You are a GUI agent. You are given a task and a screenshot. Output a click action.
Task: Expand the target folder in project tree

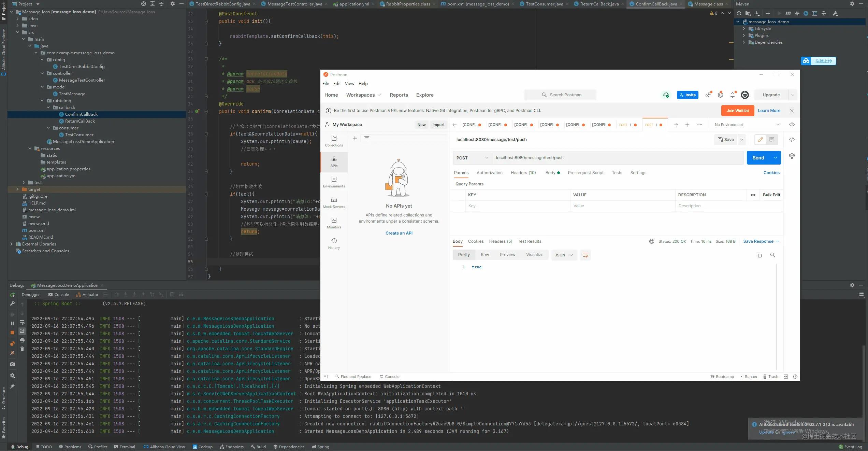[x=17, y=189]
